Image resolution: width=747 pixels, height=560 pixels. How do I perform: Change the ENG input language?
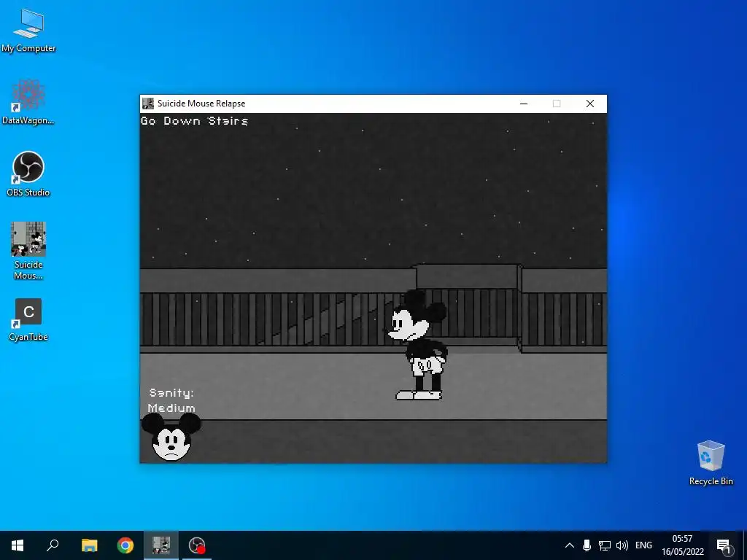pos(643,545)
